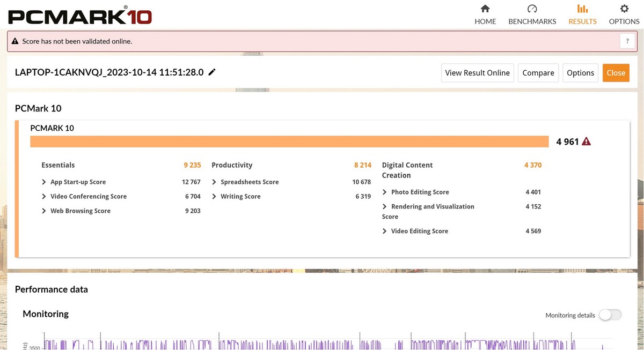Click the PCMARK 10 label above the score bar
The image size is (644, 350).
point(52,128)
